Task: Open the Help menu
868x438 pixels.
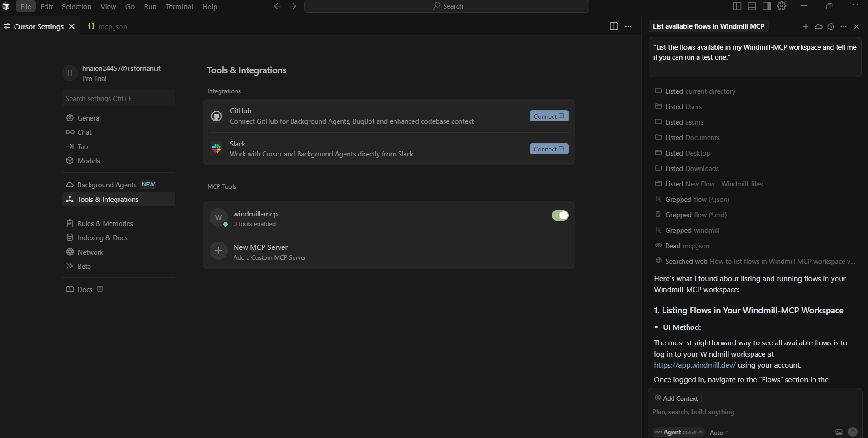Action: [x=210, y=6]
